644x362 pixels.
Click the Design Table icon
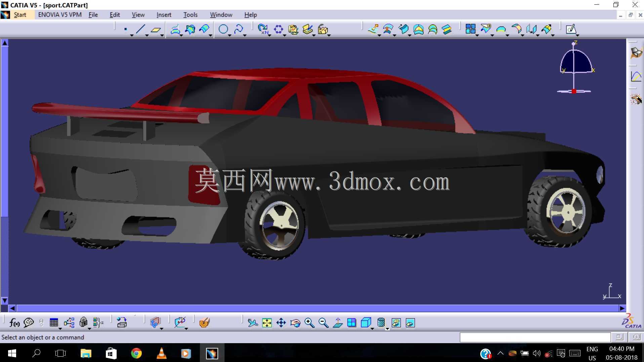click(x=54, y=323)
